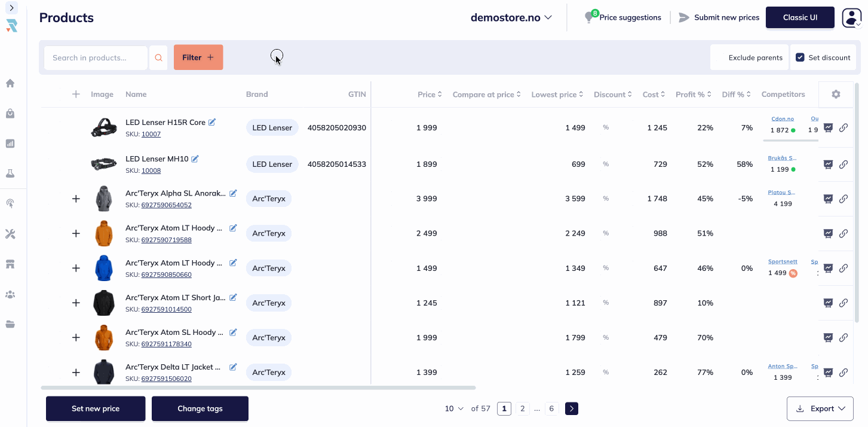Expand all rows with header plus
The image size is (868, 427).
(76, 94)
